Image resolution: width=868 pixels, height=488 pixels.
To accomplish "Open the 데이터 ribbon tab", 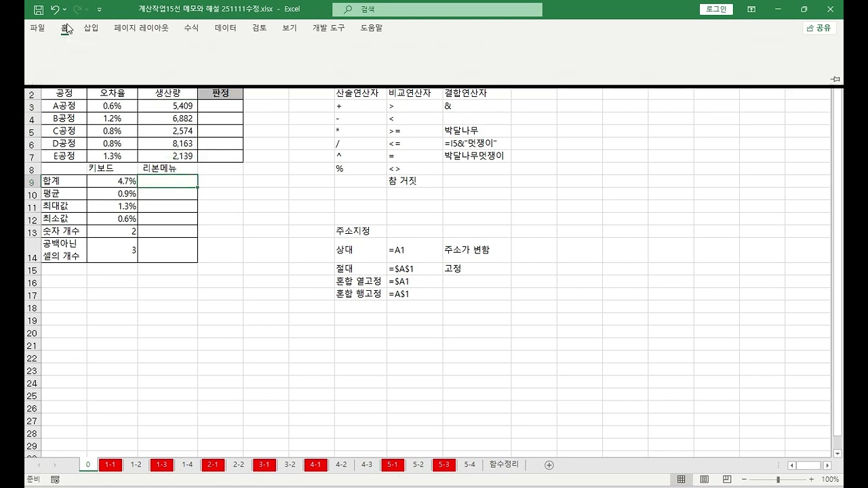I will (x=225, y=28).
